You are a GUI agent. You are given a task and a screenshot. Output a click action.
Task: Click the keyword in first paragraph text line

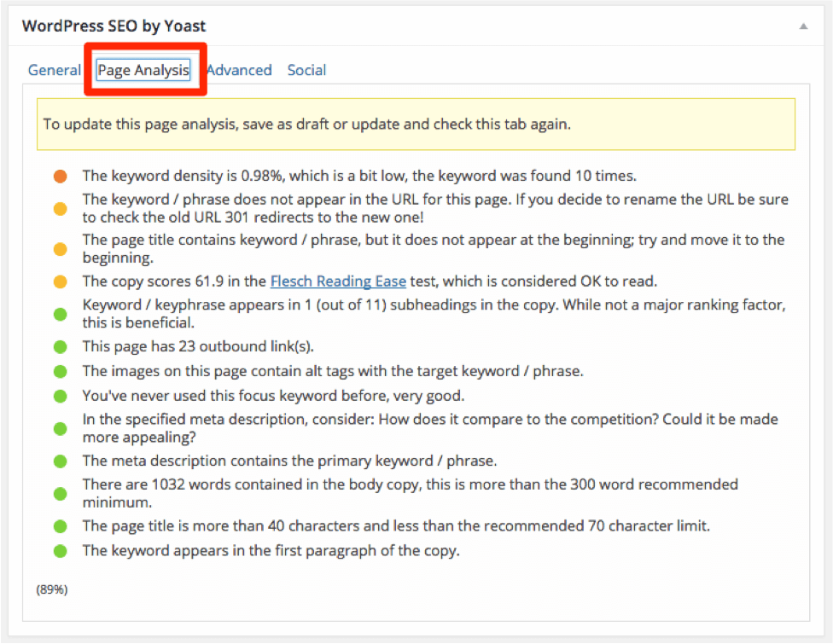[x=271, y=550]
